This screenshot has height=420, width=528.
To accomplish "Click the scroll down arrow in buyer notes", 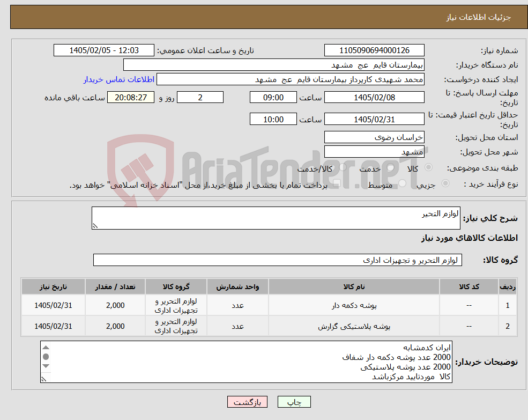I will click(46, 366).
